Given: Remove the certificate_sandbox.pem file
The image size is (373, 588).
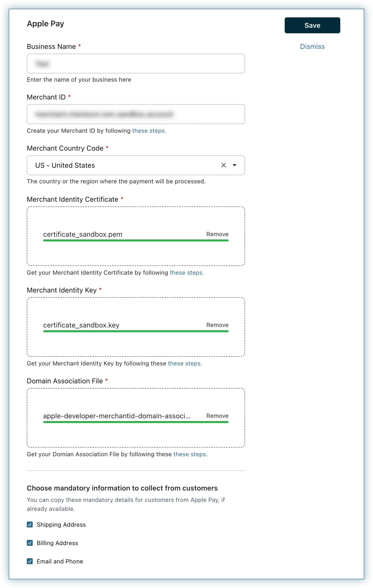Looking at the screenshot, I should 217,234.
